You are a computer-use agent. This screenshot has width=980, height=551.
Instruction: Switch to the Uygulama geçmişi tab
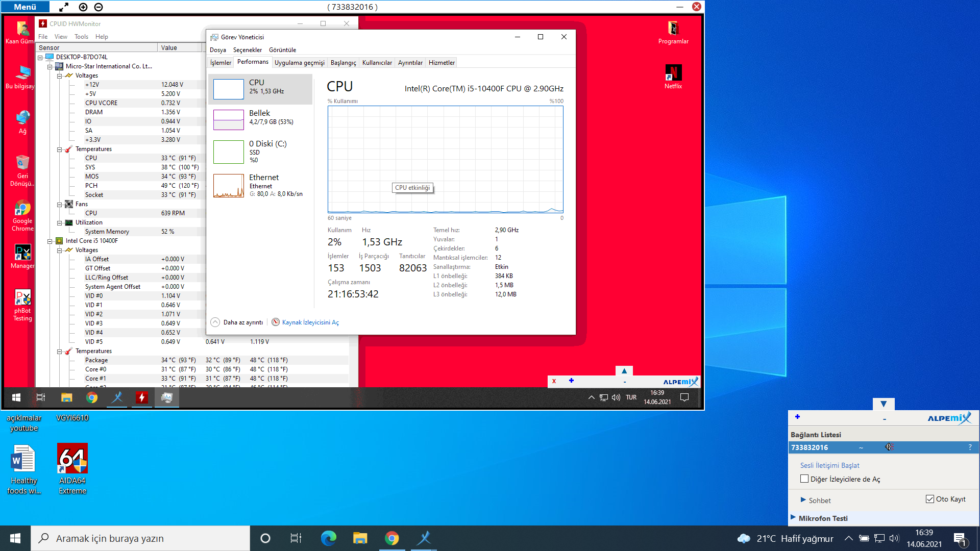click(x=300, y=63)
